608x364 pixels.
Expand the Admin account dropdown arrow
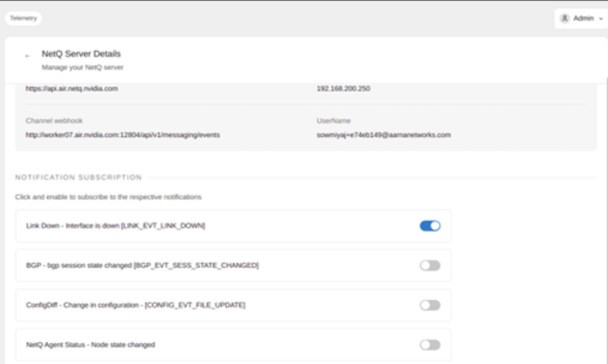point(600,19)
